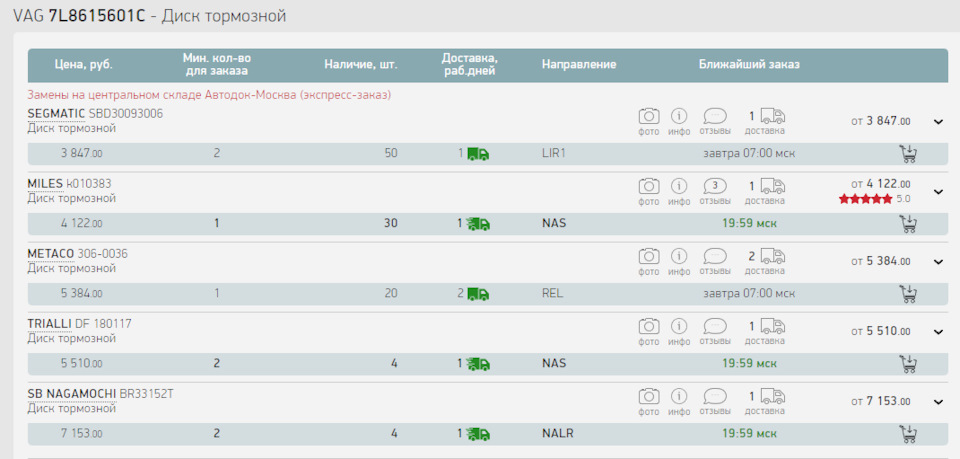Click delivery truck icon for SB NAGAMOCHI

click(x=773, y=396)
